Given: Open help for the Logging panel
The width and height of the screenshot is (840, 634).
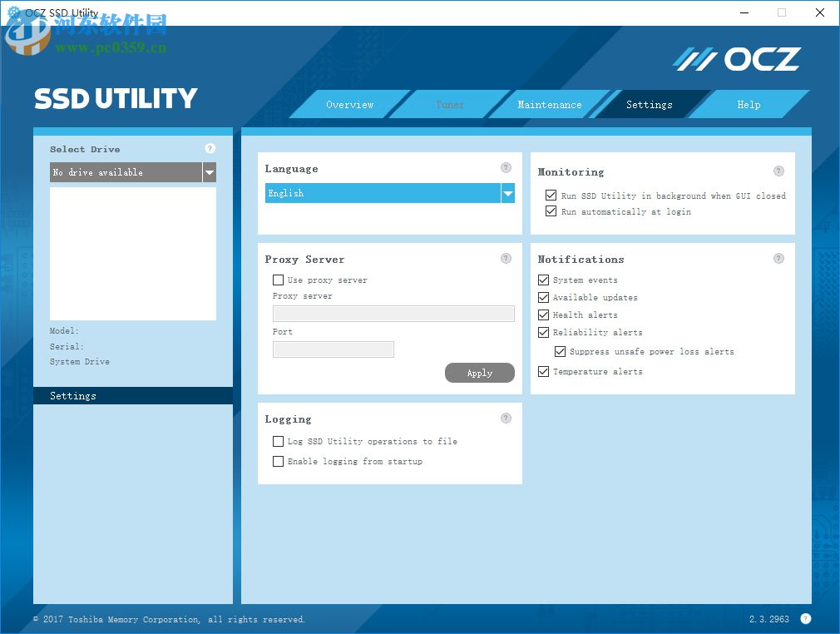Looking at the screenshot, I should (506, 418).
